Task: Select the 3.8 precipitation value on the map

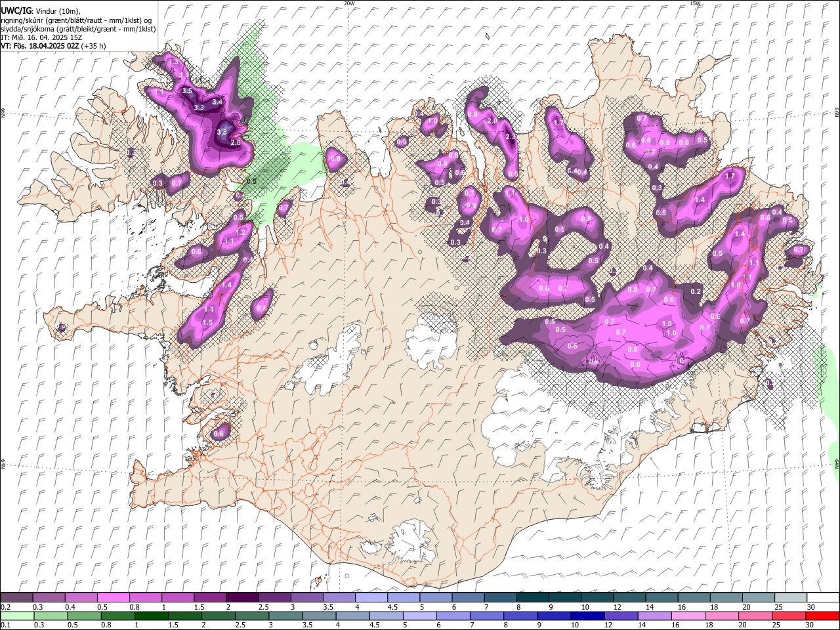Action: pyautogui.click(x=222, y=132)
